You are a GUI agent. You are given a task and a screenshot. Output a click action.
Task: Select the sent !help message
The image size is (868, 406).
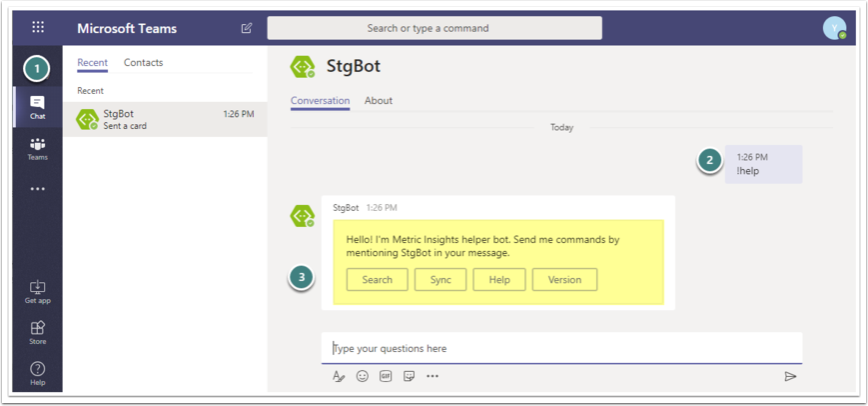click(763, 165)
